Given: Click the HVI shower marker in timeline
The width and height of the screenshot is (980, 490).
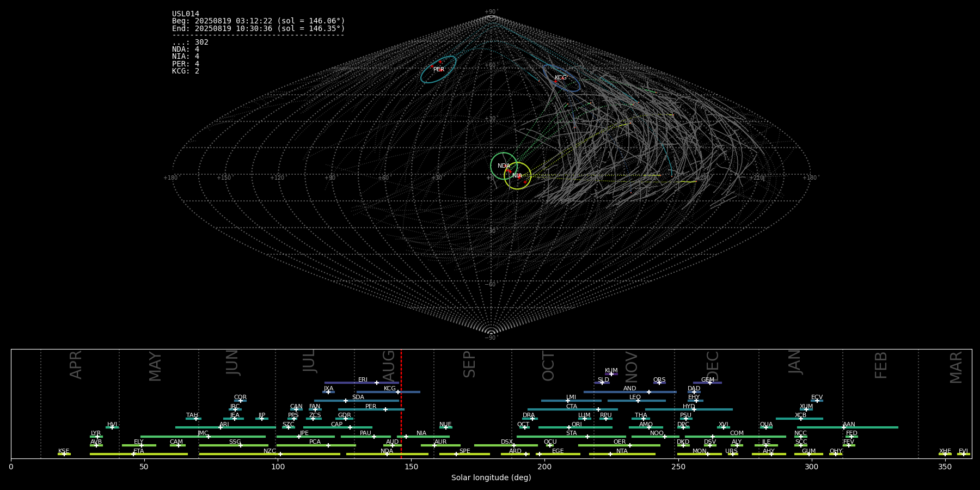Looking at the screenshot, I should 112,427.
